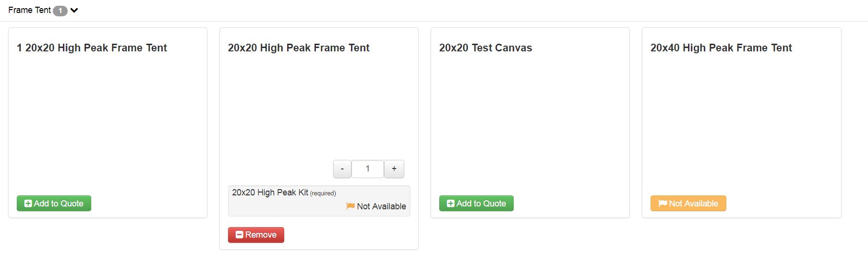Open 20x20 High Peak Frame Tent title
Viewport: 868px width, 253px height.
tap(299, 48)
